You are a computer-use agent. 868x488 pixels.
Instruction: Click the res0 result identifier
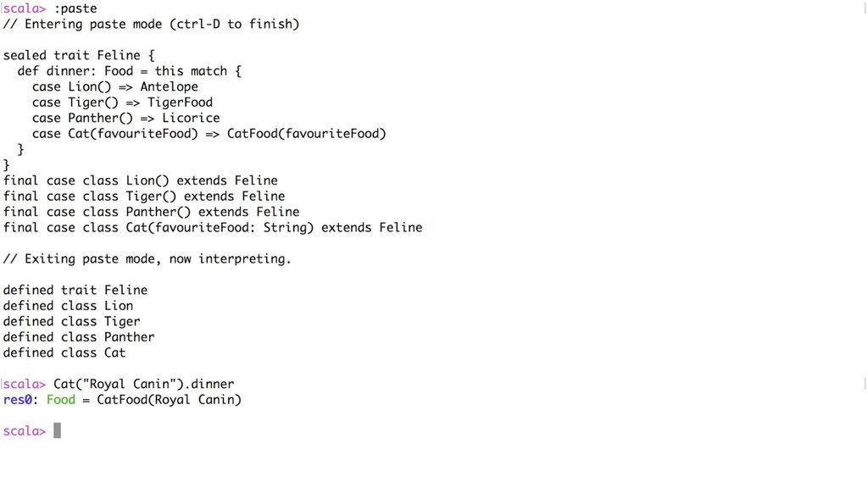(17, 400)
